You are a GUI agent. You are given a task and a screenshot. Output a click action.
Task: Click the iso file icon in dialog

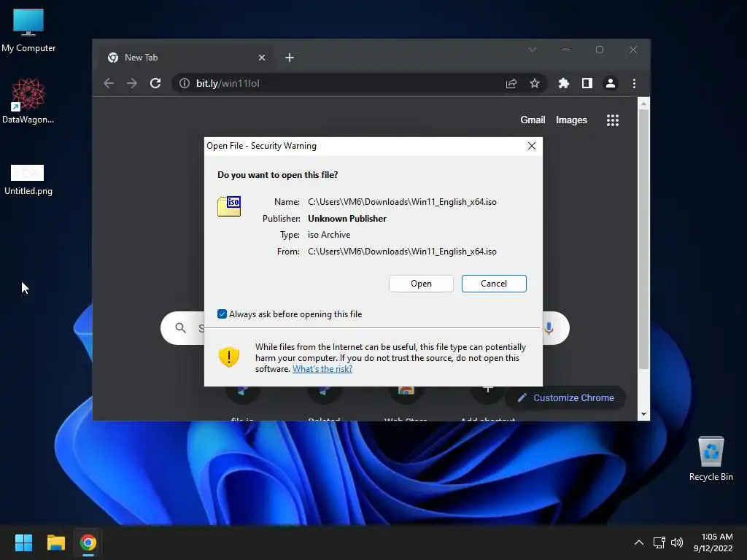(229, 206)
